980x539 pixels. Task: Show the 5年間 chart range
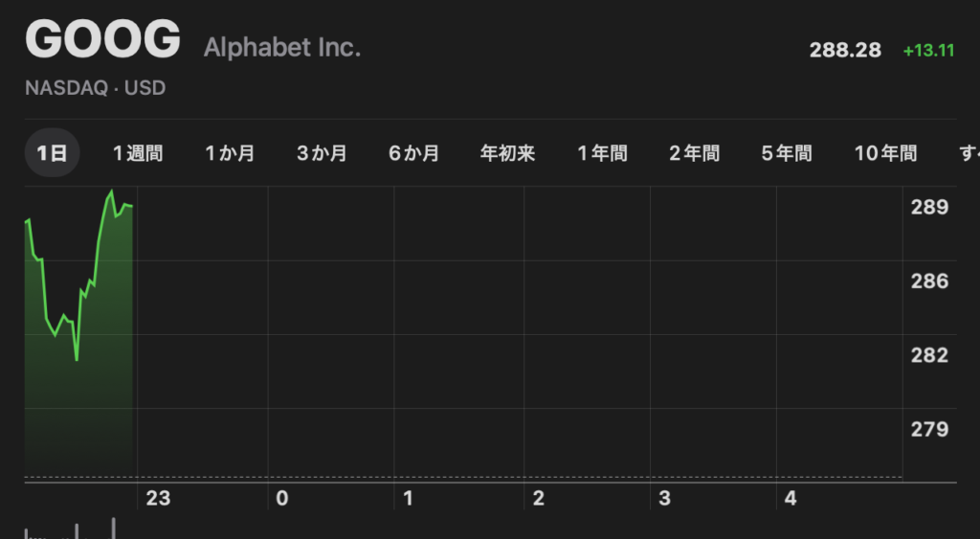787,153
